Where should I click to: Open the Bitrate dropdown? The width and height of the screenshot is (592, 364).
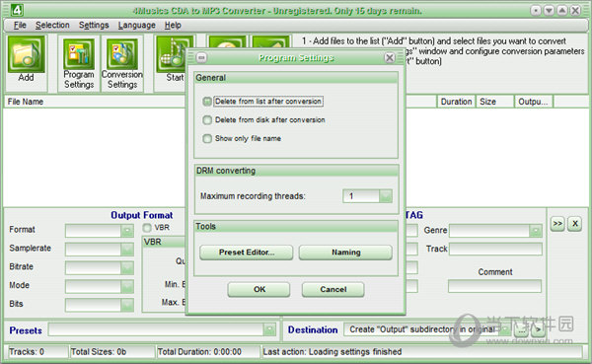pos(127,267)
